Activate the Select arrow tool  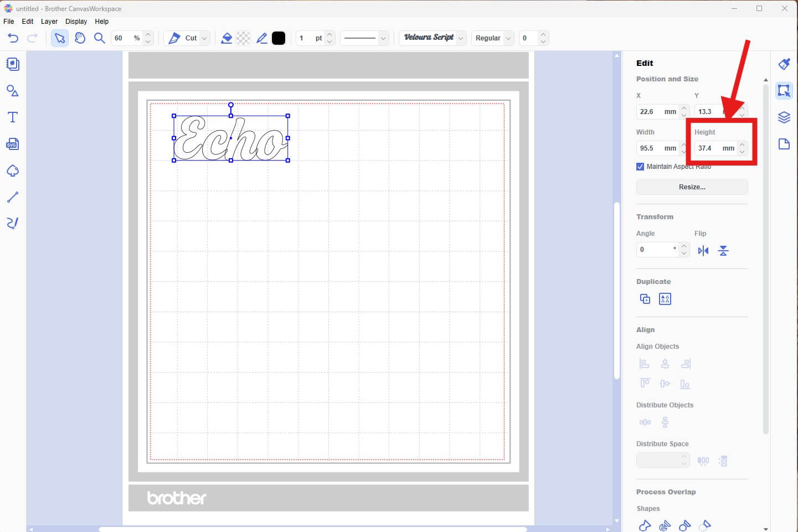[60, 38]
